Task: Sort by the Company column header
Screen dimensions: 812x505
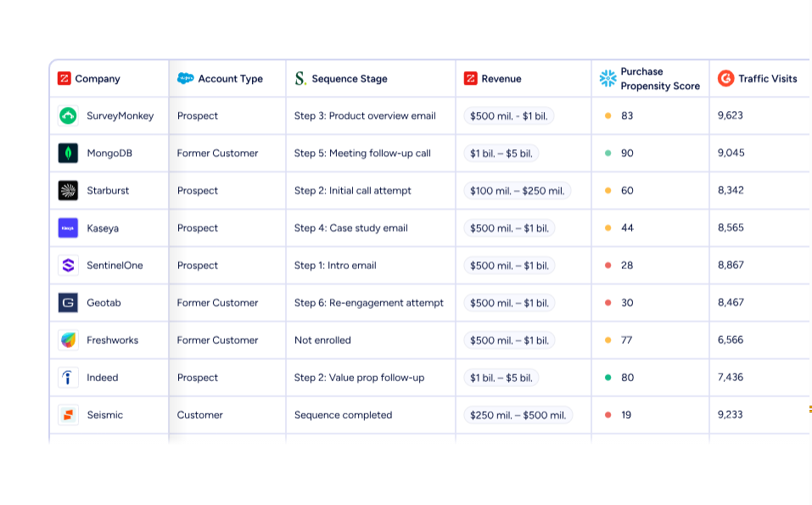Action: click(98, 78)
